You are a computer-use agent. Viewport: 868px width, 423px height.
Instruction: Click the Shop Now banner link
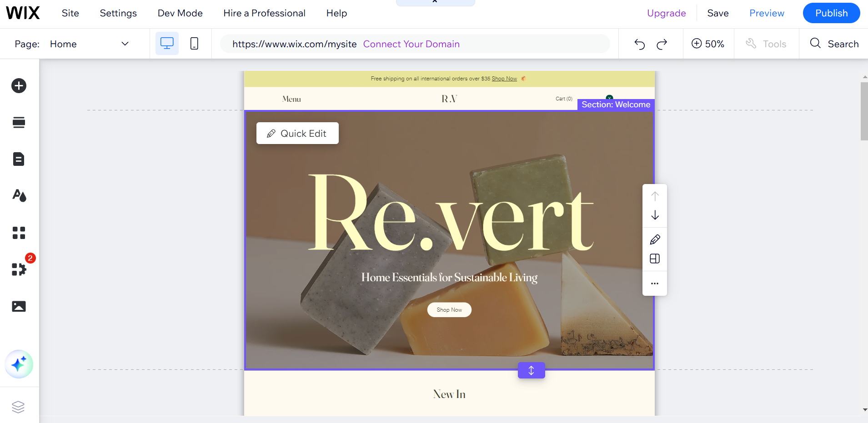[x=504, y=79]
